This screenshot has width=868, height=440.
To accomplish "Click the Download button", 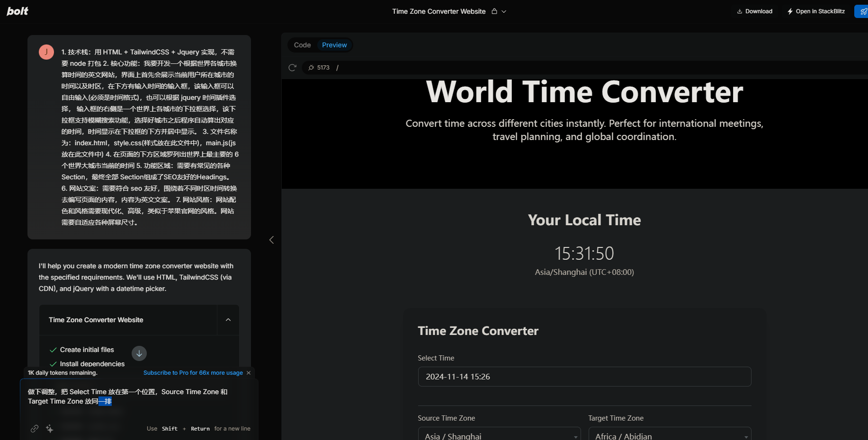I will (x=754, y=11).
